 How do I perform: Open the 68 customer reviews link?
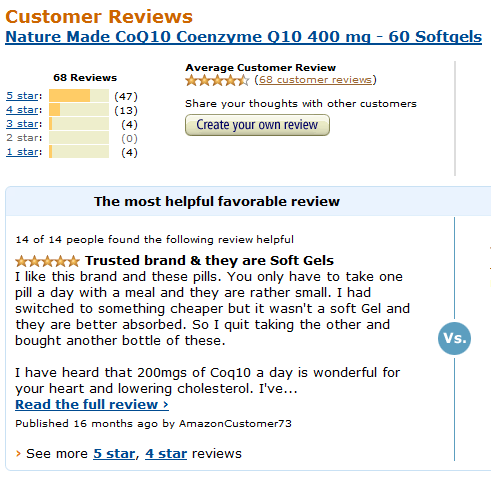coord(315,80)
